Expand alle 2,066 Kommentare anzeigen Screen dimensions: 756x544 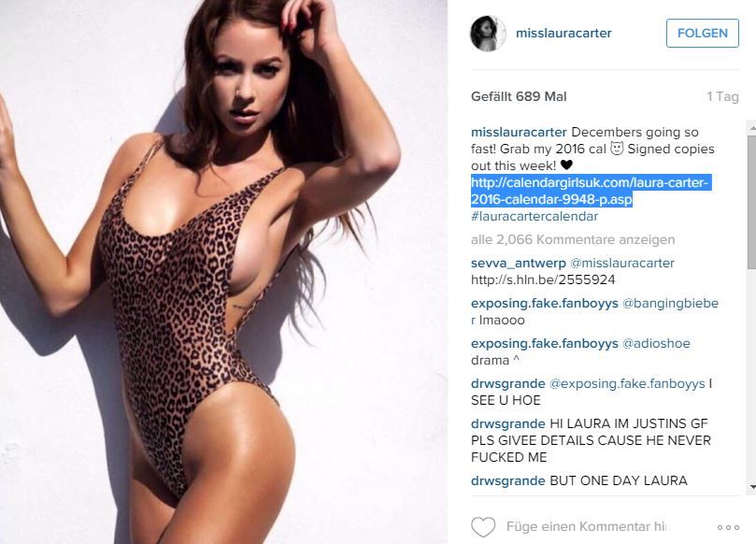573,239
